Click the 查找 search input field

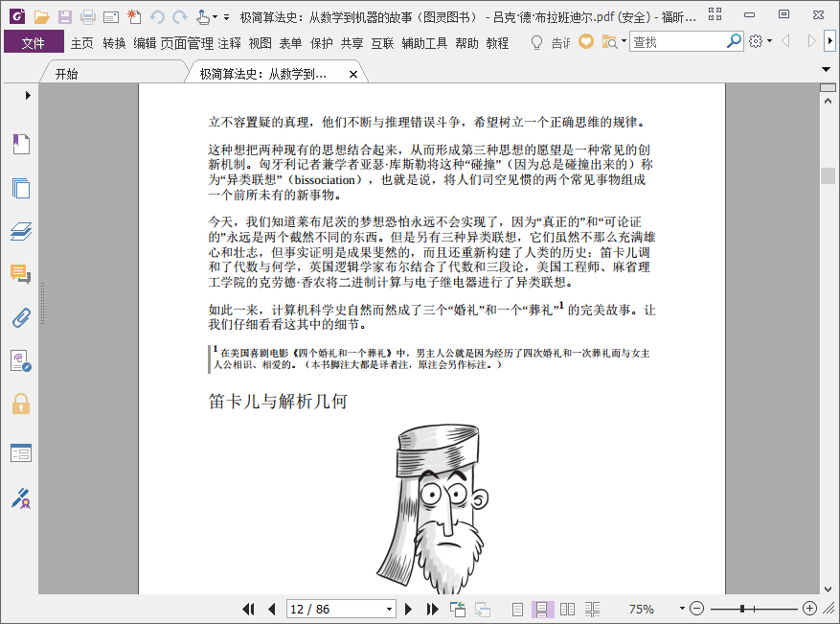[x=678, y=41]
